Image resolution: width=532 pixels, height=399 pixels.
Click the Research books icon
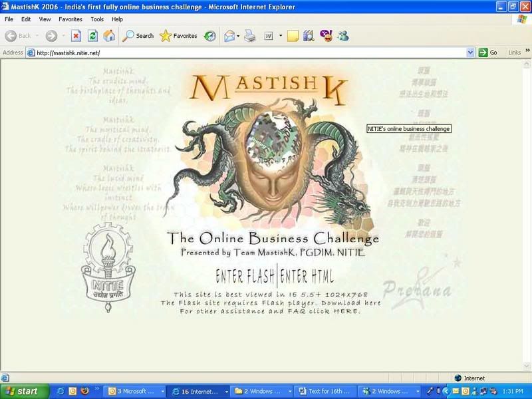(x=309, y=36)
